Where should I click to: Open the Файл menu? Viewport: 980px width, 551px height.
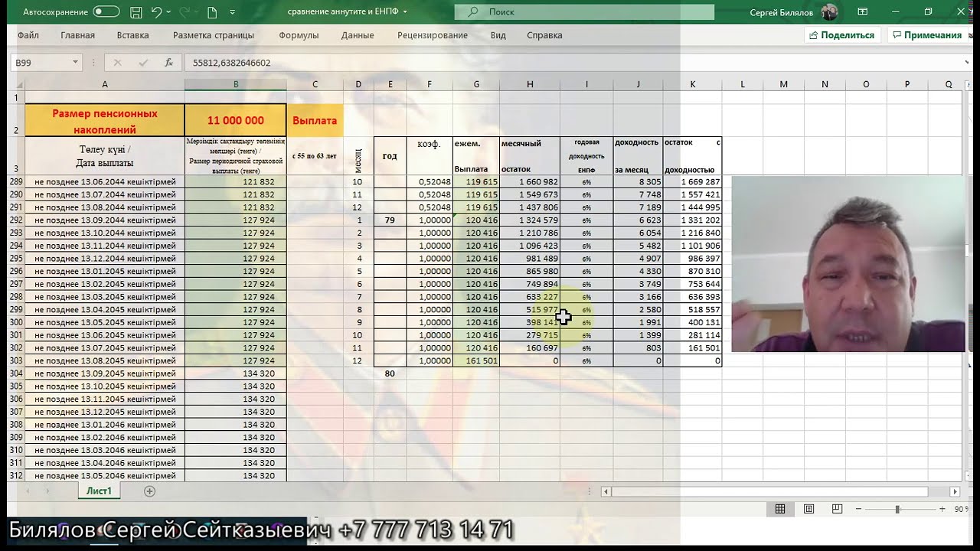(28, 35)
